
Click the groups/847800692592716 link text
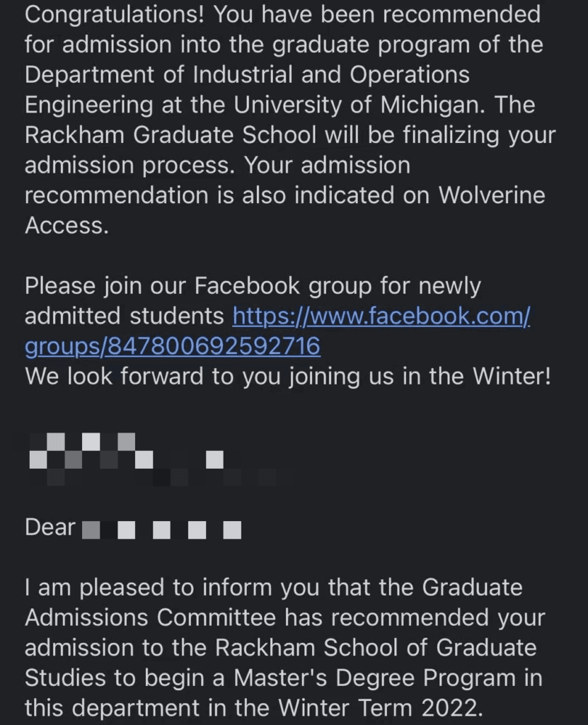172,346
